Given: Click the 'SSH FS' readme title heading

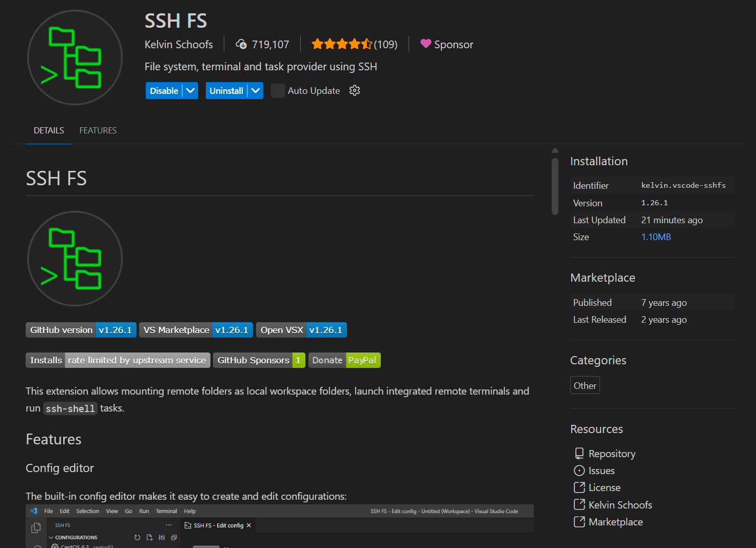Looking at the screenshot, I should 56,179.
